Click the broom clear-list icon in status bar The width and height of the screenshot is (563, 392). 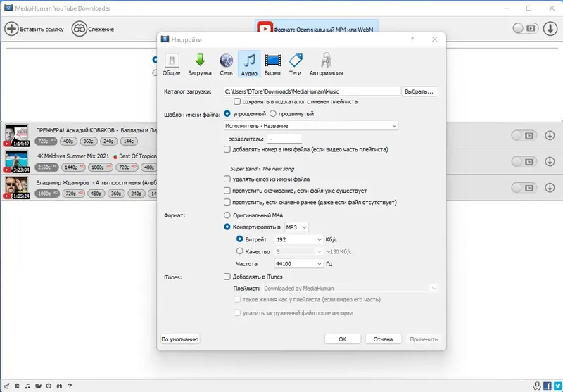pos(7,386)
